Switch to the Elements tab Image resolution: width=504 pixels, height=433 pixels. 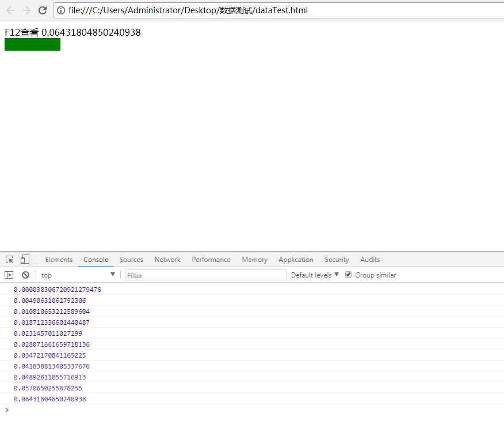59,260
